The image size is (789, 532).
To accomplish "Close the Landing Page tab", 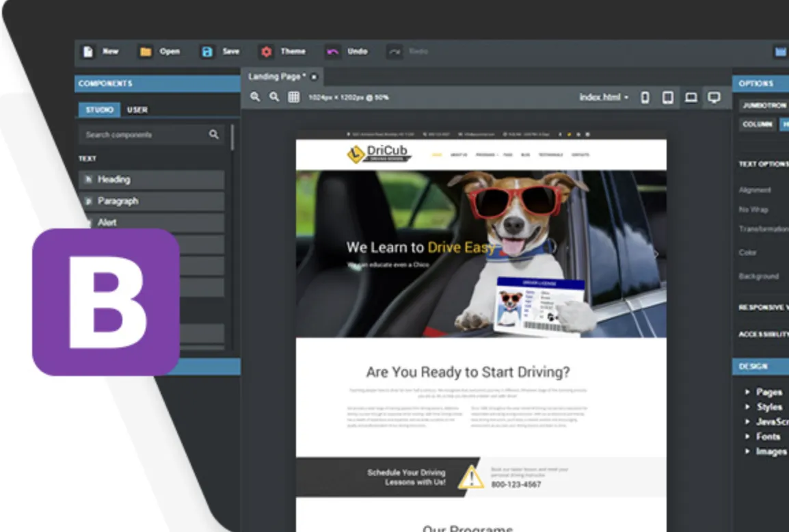I will click(x=314, y=77).
